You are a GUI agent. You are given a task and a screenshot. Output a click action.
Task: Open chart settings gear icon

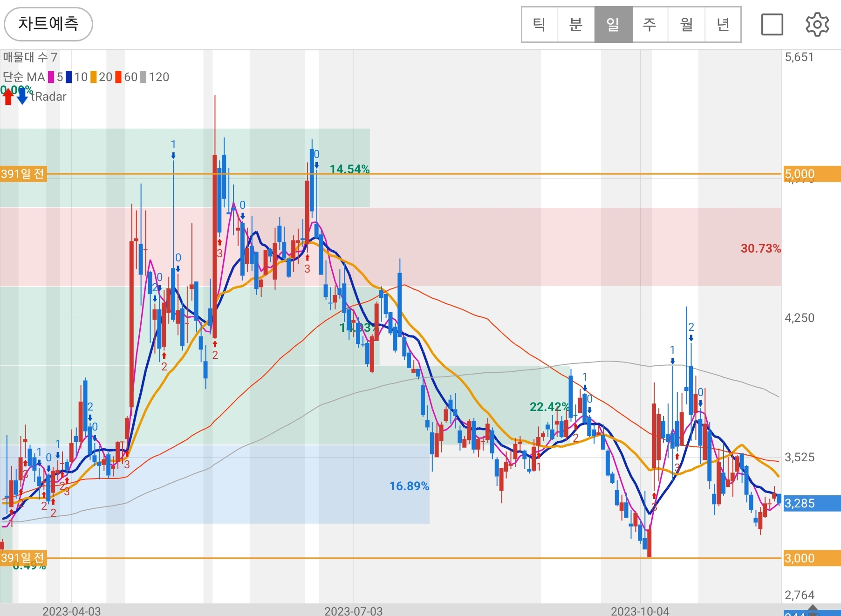(x=817, y=24)
